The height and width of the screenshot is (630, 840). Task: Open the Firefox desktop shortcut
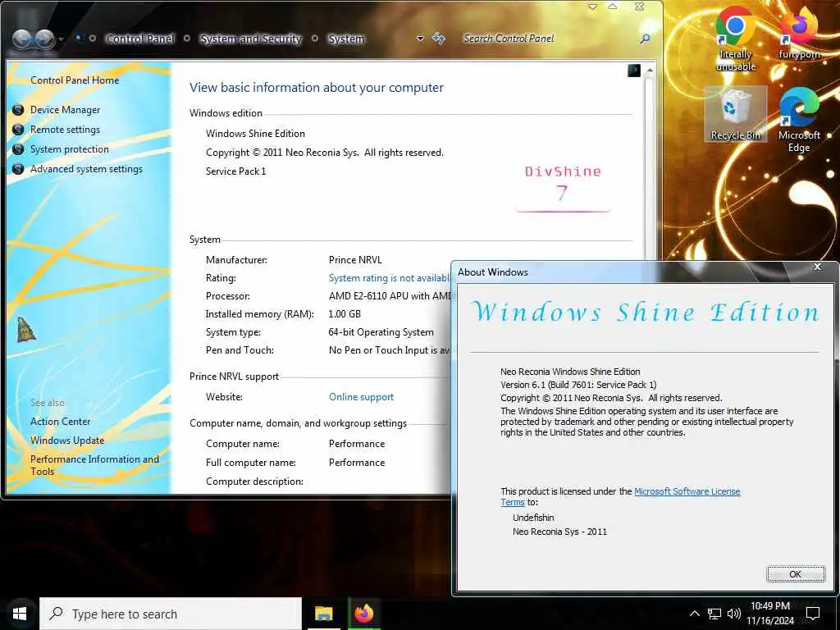point(799,33)
